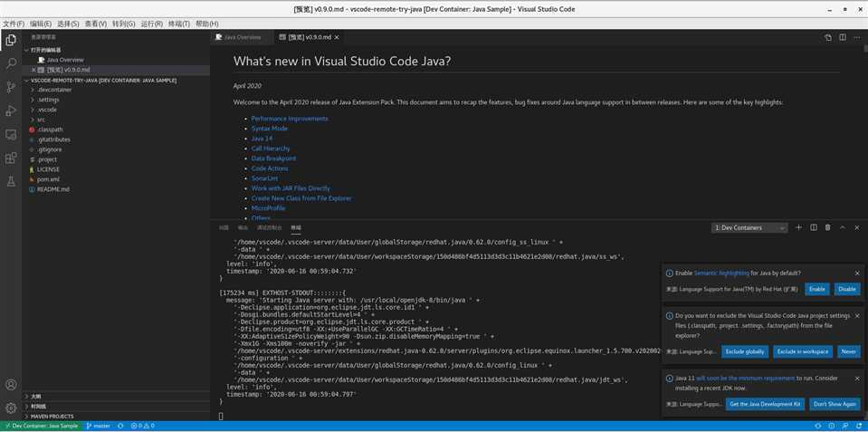Open the Terminal (终端) menu
Image resolution: width=868 pixels, height=432 pixels.
[179, 24]
